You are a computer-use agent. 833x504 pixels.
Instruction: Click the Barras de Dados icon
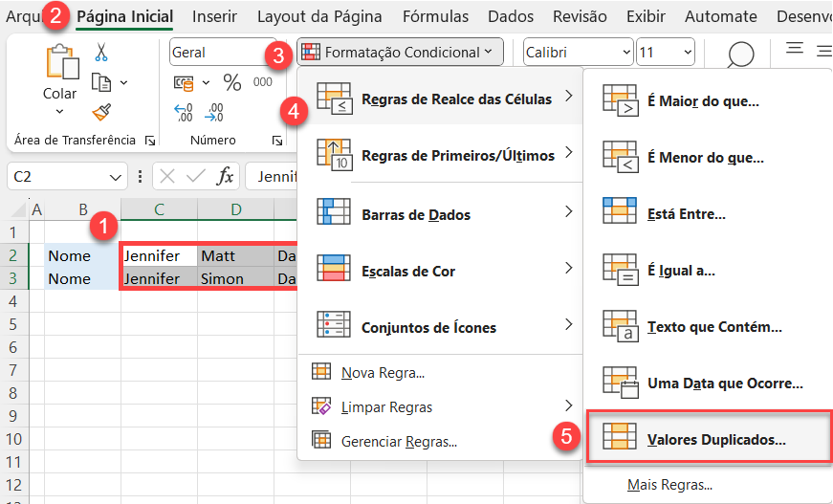(333, 211)
